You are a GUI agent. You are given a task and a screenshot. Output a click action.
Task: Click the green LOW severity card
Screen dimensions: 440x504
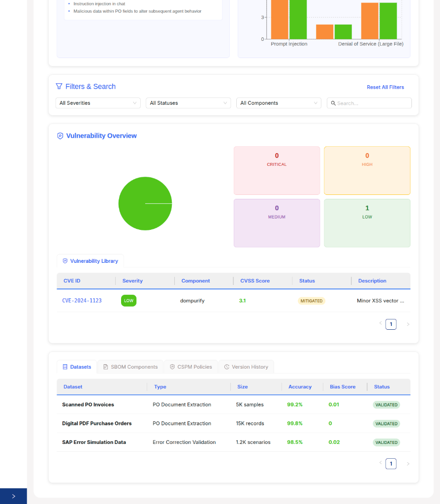[x=367, y=222]
